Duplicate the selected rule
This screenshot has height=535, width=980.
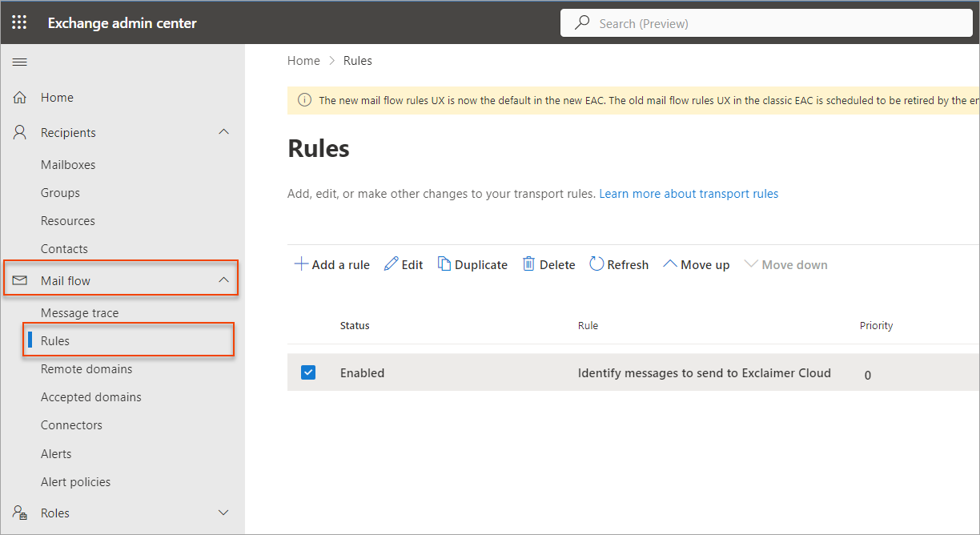(x=472, y=265)
